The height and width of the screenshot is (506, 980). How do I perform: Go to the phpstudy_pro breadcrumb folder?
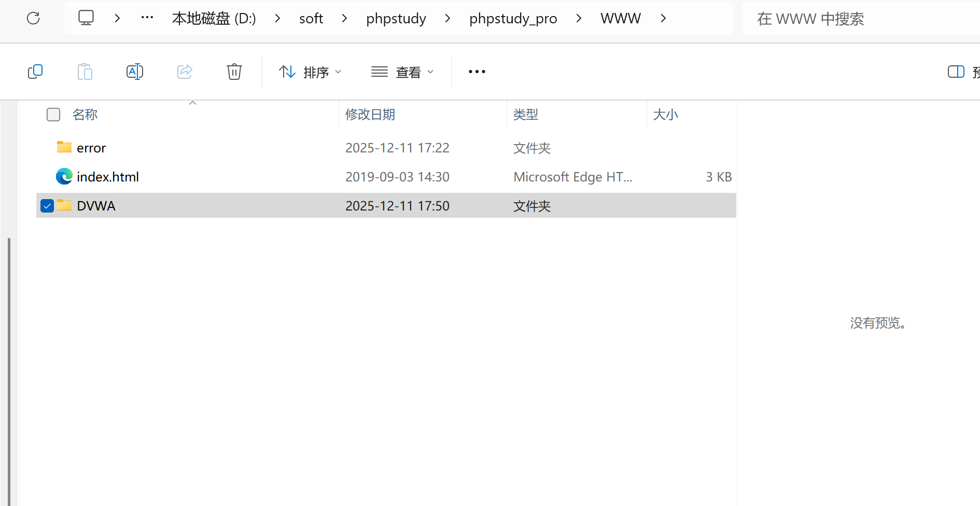click(513, 19)
